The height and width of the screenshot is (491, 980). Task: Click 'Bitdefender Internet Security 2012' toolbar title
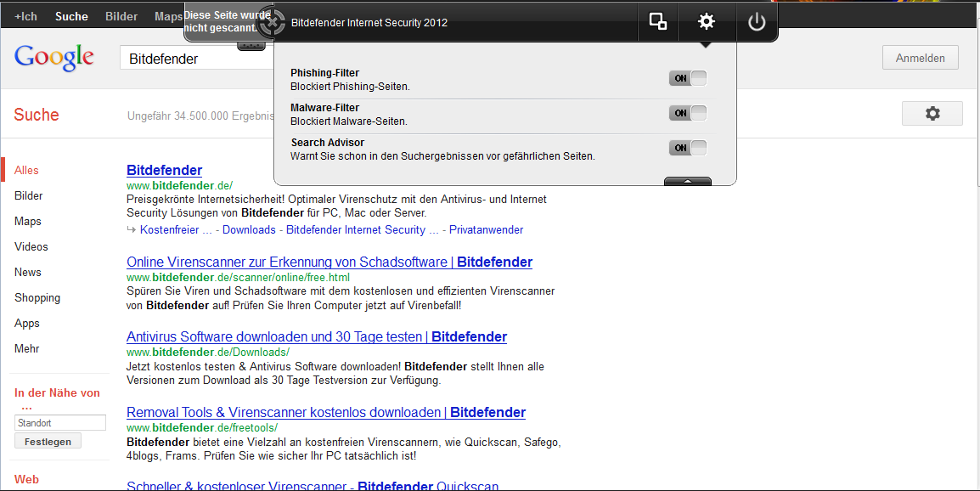click(369, 23)
